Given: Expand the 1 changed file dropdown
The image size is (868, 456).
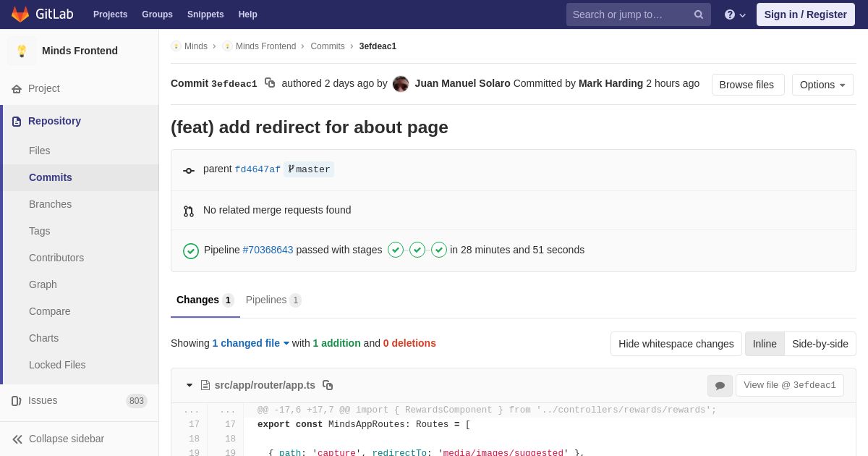Looking at the screenshot, I should pyautogui.click(x=250, y=343).
